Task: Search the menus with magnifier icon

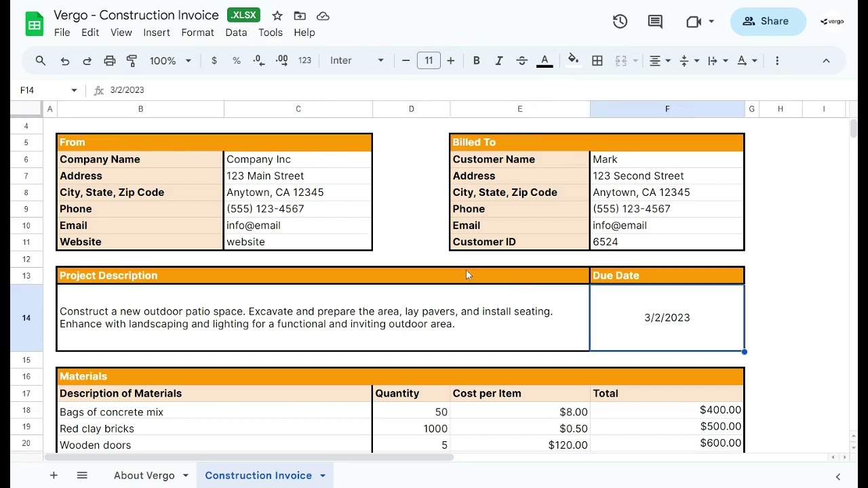Action: coord(41,60)
